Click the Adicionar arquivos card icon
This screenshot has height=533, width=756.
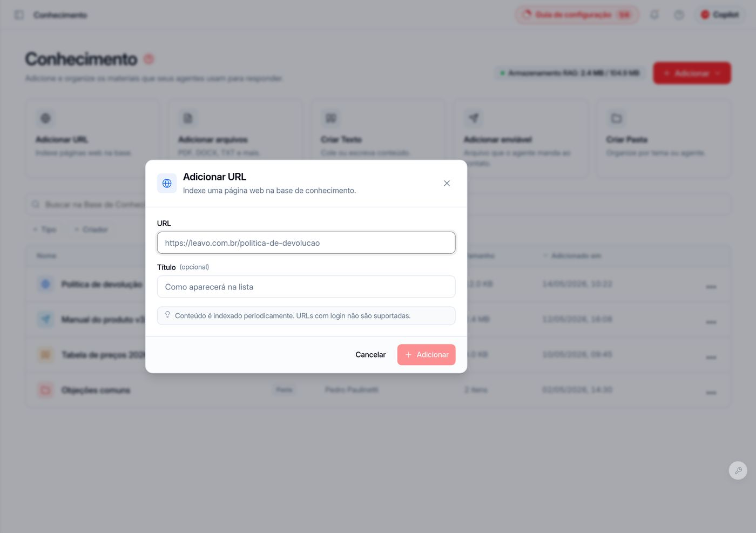(188, 118)
